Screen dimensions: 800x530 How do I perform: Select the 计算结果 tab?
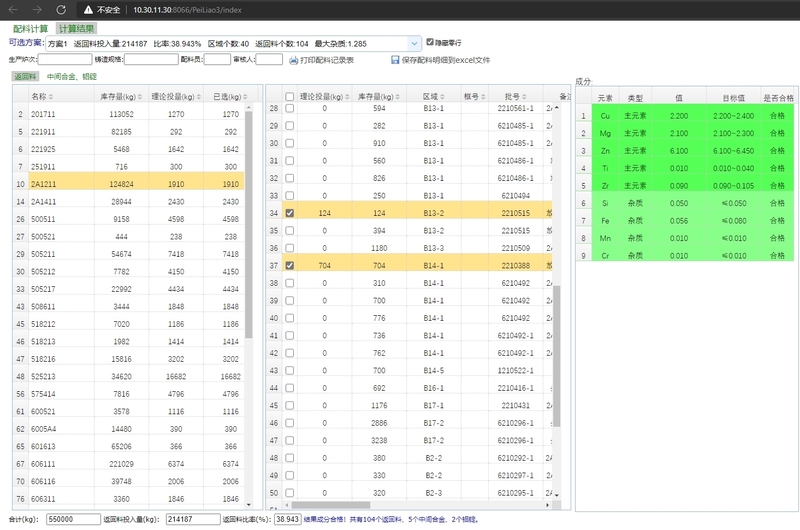pyautogui.click(x=76, y=29)
